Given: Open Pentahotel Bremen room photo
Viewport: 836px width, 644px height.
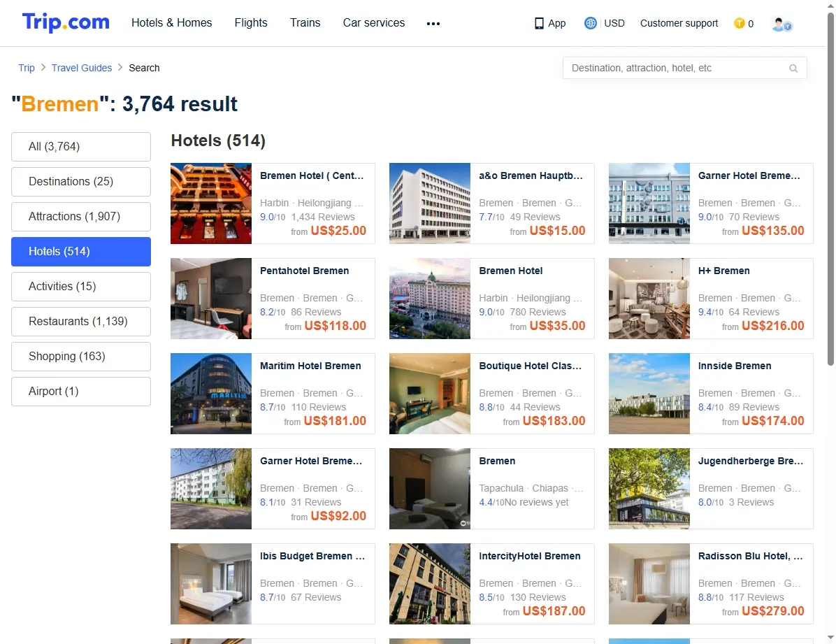Looking at the screenshot, I should [x=211, y=299].
